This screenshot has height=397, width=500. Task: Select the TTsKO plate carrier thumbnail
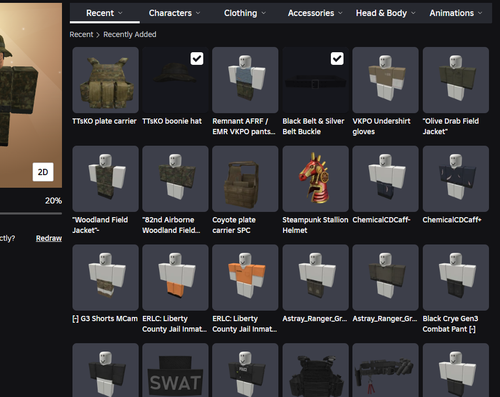(105, 80)
